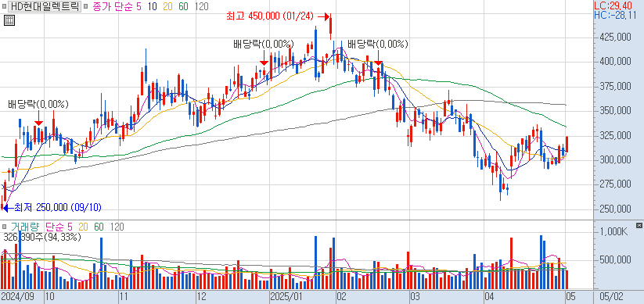Viewport: 644px width, 304px height.
Task: Click the 250,000 price axis label
Action: tap(615, 209)
